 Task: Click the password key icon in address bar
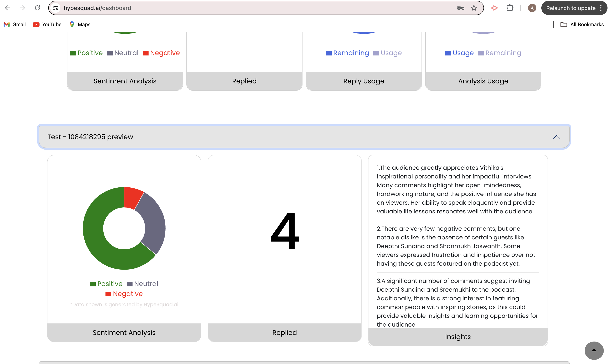pos(460,8)
